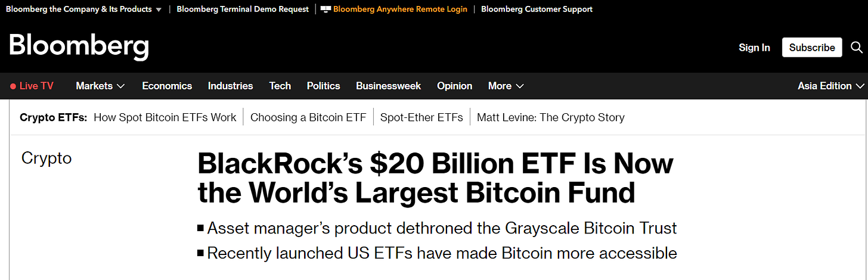Expand the More navigation menu
868x280 pixels.
(506, 86)
